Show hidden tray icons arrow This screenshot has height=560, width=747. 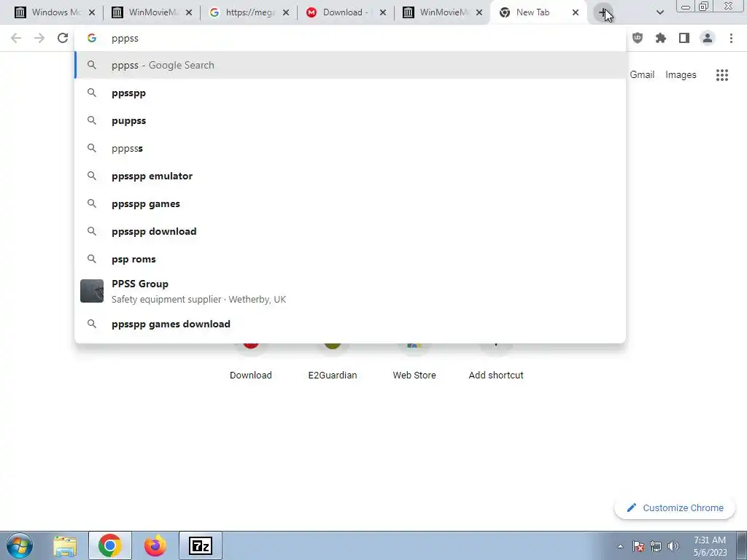(620, 546)
